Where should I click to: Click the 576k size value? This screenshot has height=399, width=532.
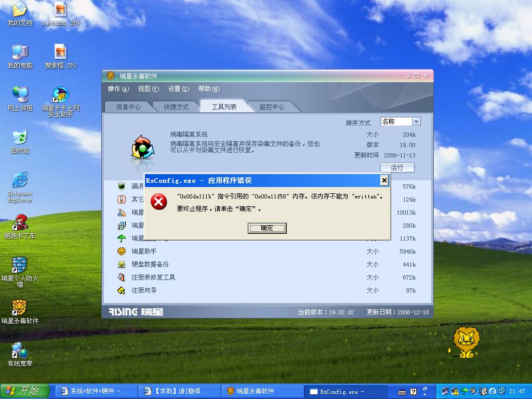click(409, 187)
